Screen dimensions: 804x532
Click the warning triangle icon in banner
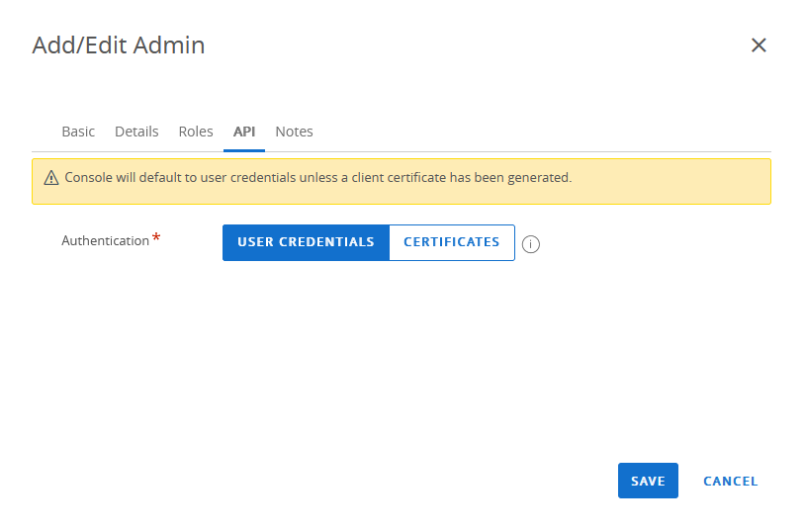point(50,178)
